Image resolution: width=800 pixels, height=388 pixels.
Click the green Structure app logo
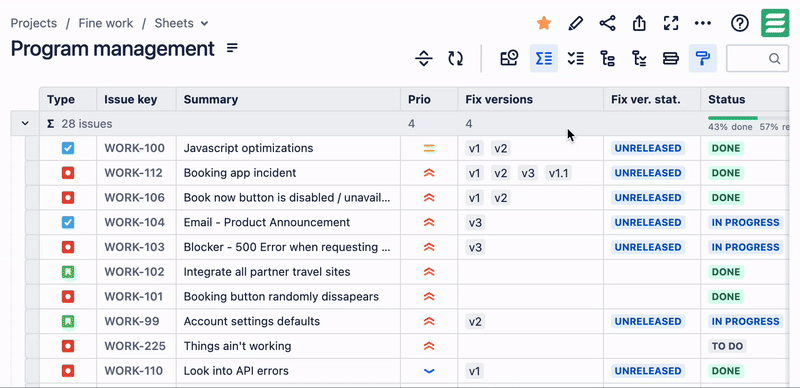(x=775, y=23)
